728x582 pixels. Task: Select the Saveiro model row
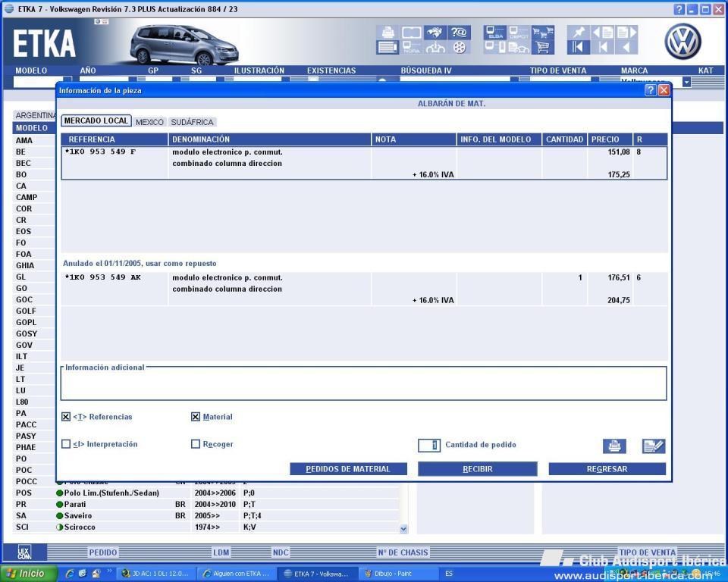(227, 515)
